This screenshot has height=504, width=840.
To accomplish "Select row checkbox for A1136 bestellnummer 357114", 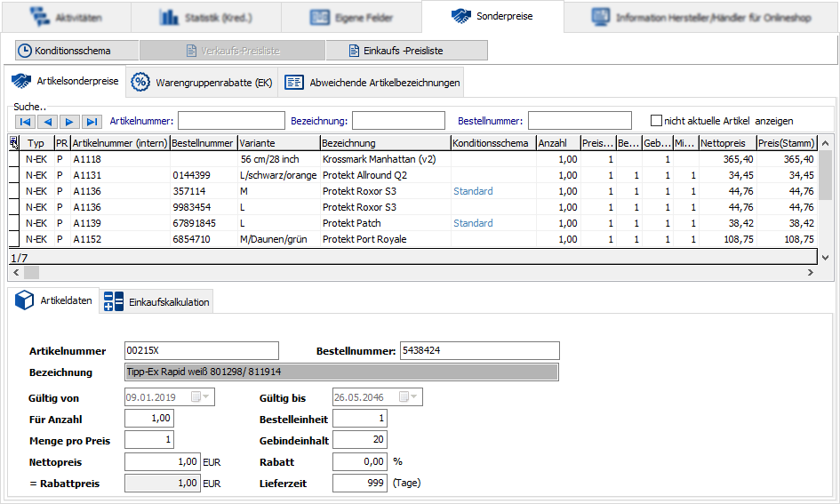I will tap(14, 191).
